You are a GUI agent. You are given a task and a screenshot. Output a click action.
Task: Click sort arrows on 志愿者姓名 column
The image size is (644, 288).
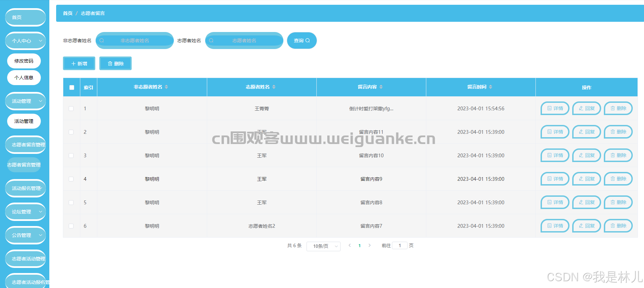274,87
